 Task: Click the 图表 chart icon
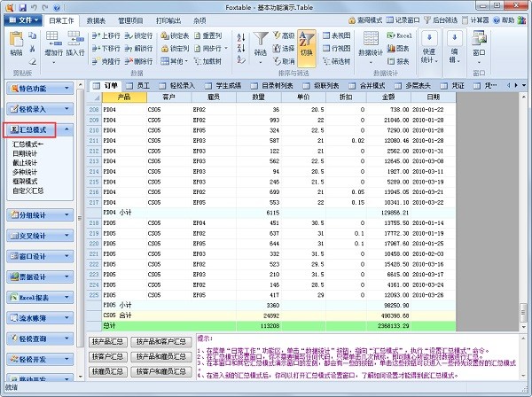400,50
